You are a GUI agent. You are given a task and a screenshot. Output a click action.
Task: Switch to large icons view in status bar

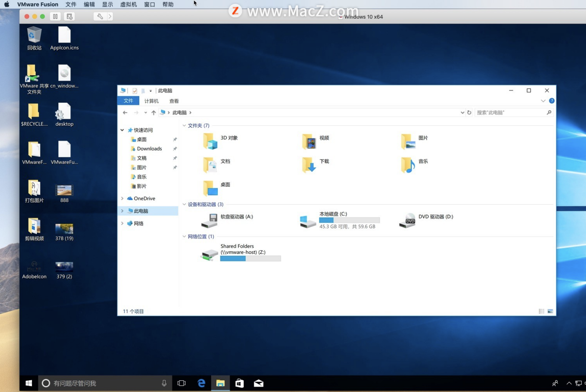tap(550, 311)
